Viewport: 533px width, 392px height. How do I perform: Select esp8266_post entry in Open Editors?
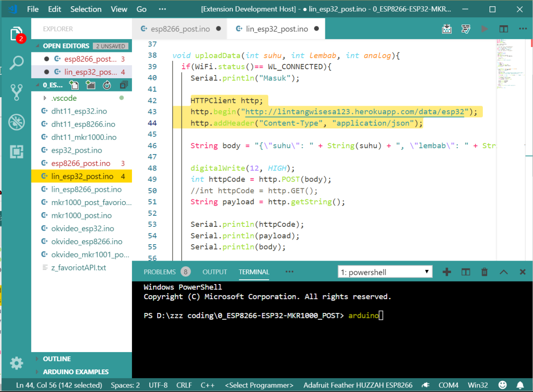81,59
